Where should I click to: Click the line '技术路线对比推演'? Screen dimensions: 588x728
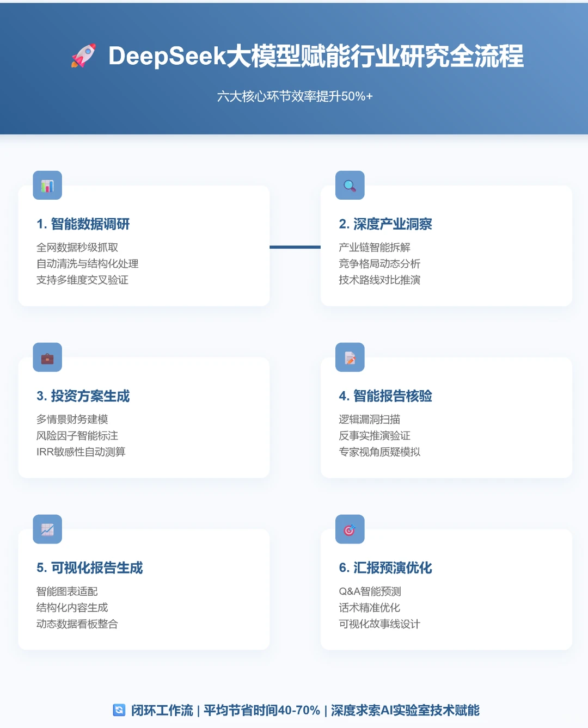(x=379, y=280)
